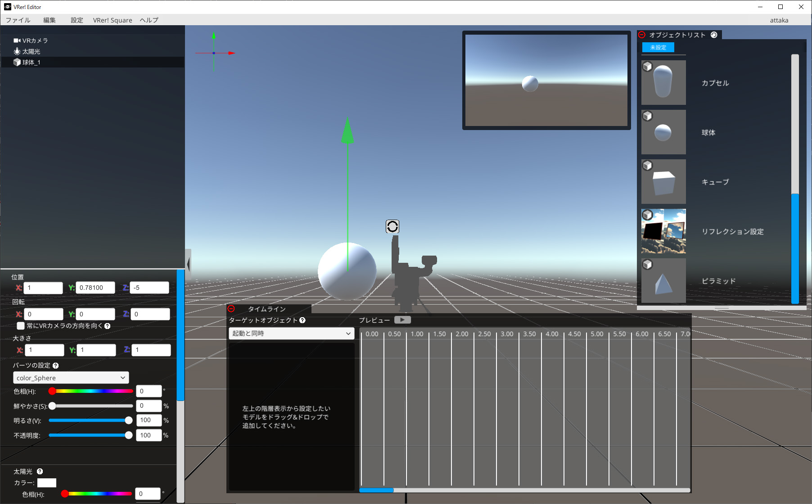Click the 明るさ(V) brightness slider
Image resolution: width=812 pixels, height=504 pixels.
(x=91, y=420)
